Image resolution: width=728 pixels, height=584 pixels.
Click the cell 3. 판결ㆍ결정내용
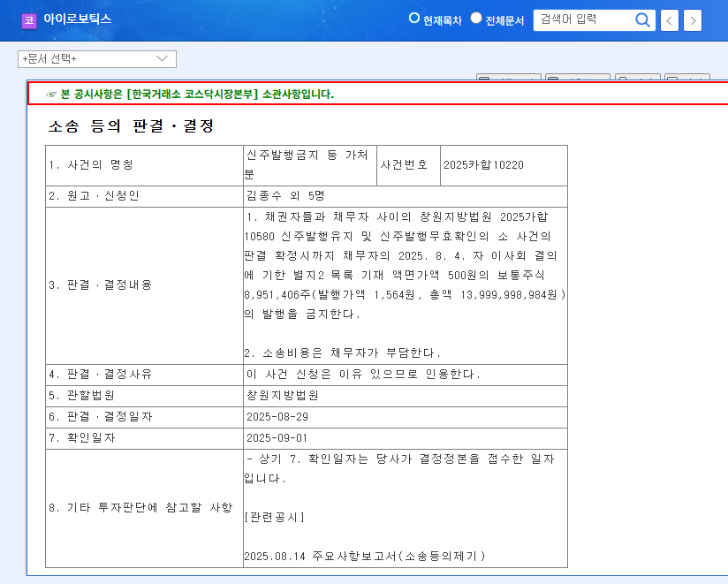pos(144,285)
